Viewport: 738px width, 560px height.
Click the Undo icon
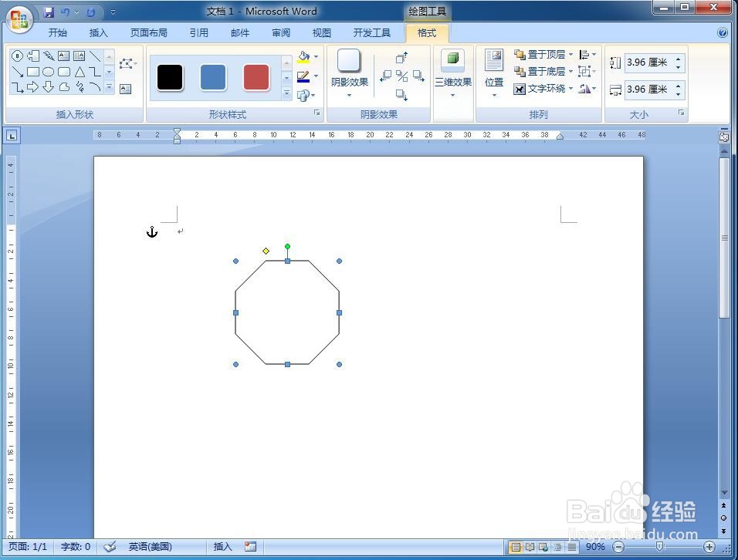pos(65,12)
